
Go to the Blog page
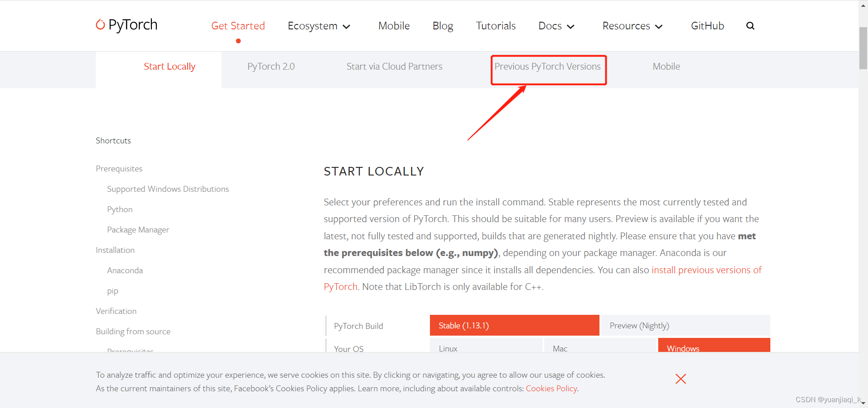coord(443,26)
